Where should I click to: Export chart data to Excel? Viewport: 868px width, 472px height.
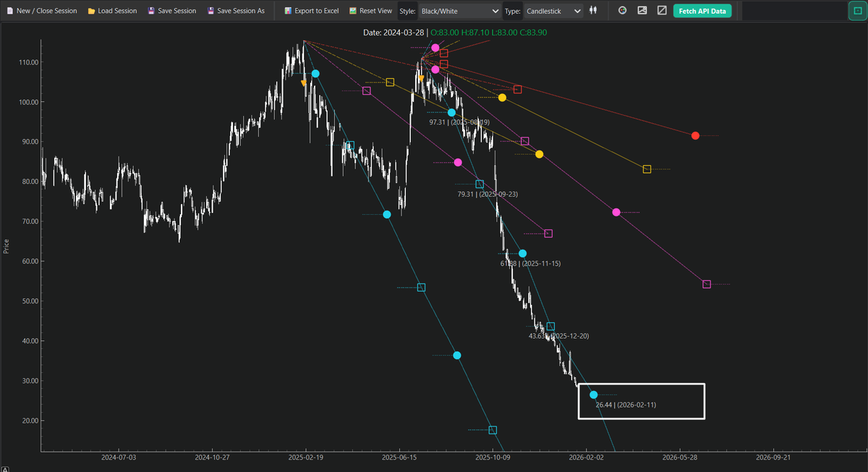coord(311,11)
